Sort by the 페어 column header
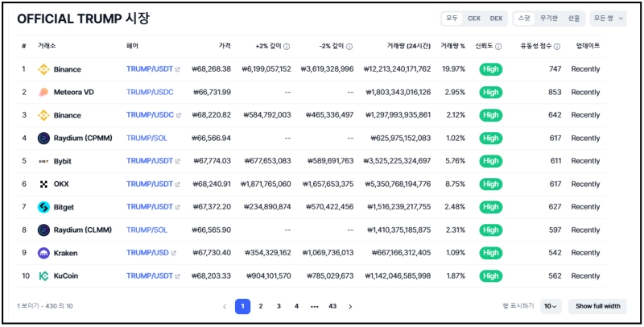This screenshot has width=644, height=327. click(132, 46)
